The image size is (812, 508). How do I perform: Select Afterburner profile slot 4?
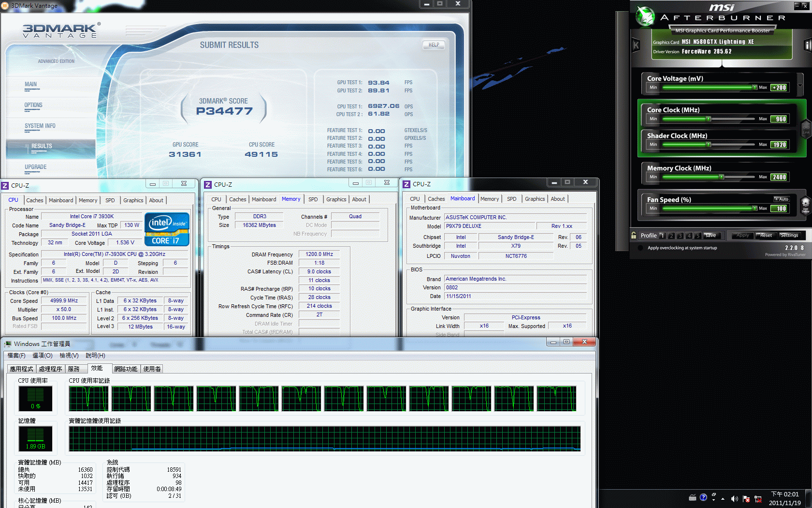[689, 236]
